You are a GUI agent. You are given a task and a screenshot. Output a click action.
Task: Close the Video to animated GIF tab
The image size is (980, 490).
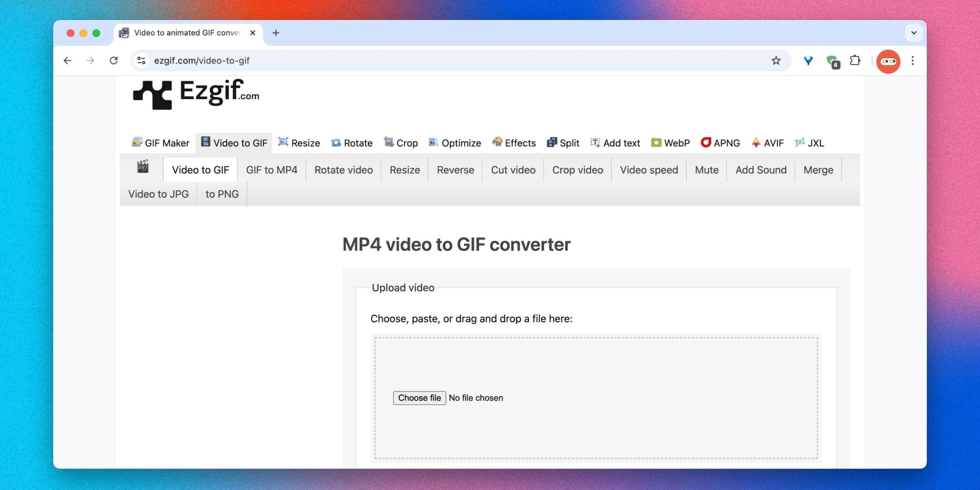tap(253, 33)
